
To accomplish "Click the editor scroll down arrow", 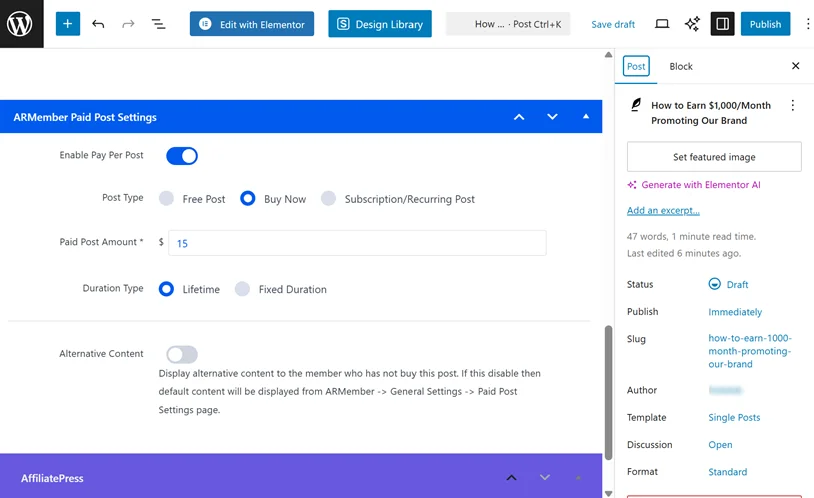I will (608, 494).
